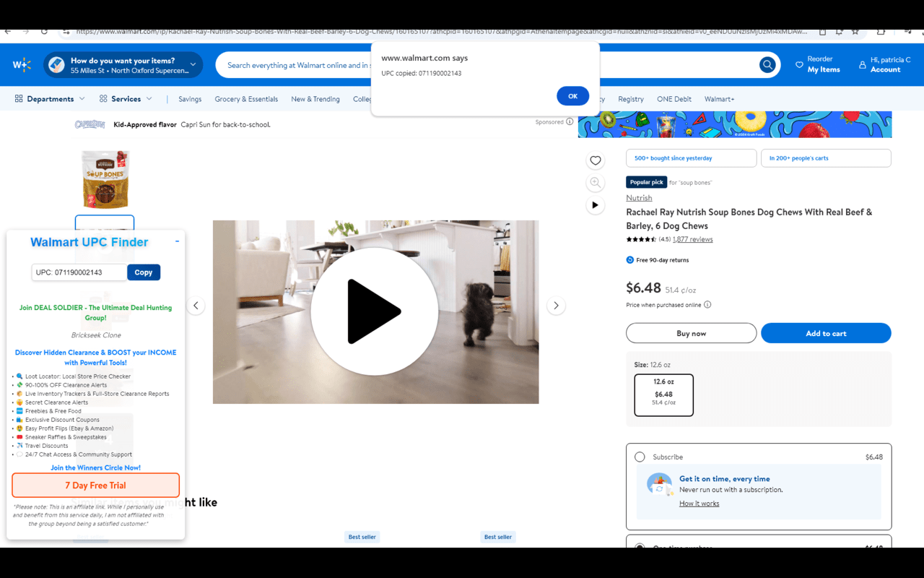924x578 pixels.
Task: Click the Copy button in UPC Finder
Action: [144, 272]
